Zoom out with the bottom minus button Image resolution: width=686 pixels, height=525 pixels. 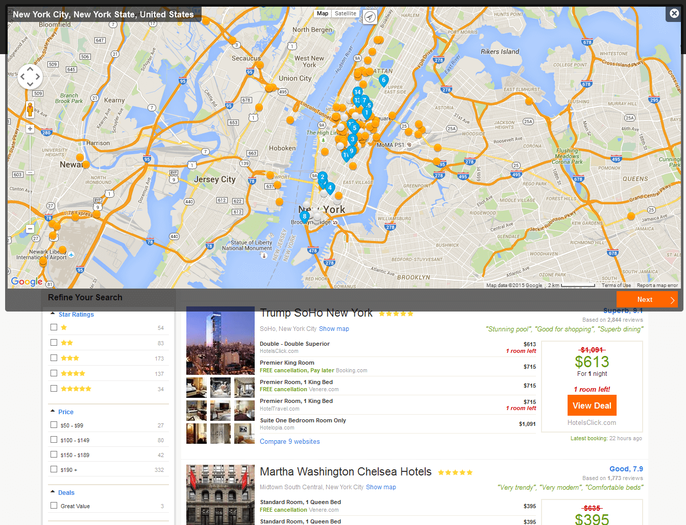click(x=30, y=229)
